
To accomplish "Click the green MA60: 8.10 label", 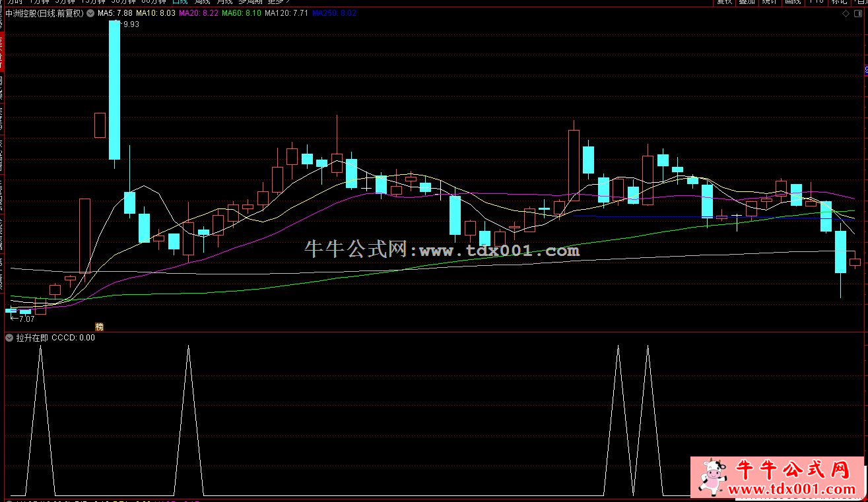I will pos(242,13).
